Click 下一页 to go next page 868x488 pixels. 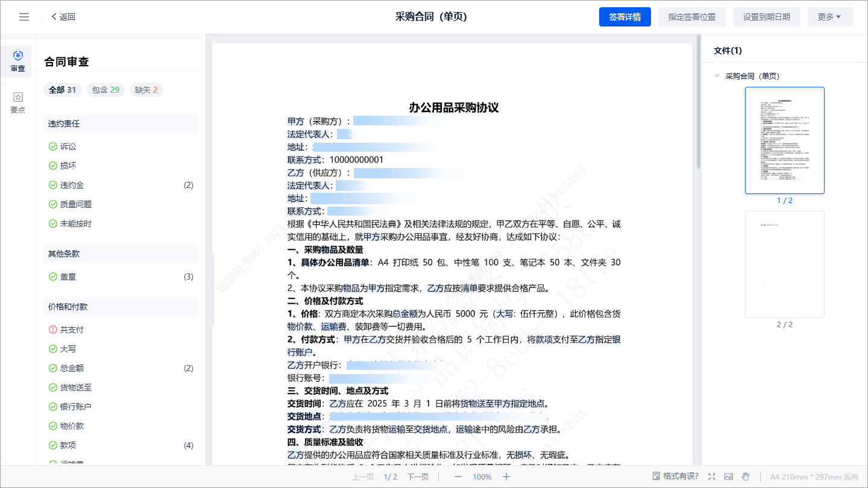click(418, 477)
